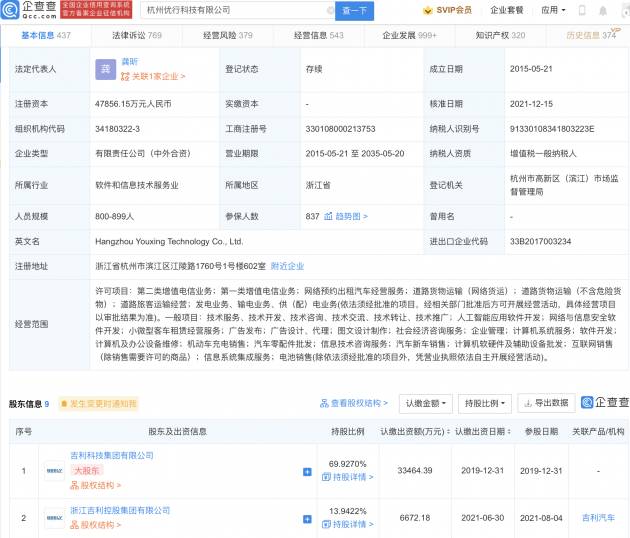Expand 吉利科技集团 row with plus icon
Screen dimensions: 630x538
307,472
